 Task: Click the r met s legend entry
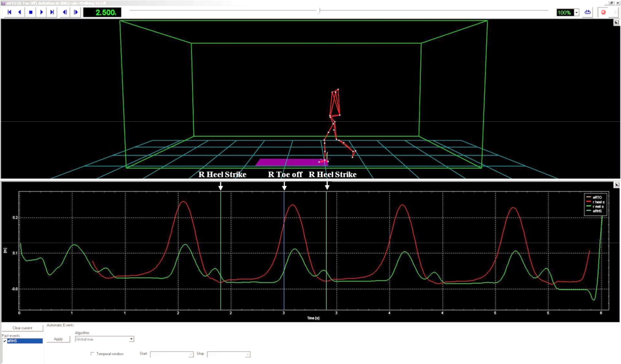point(595,207)
